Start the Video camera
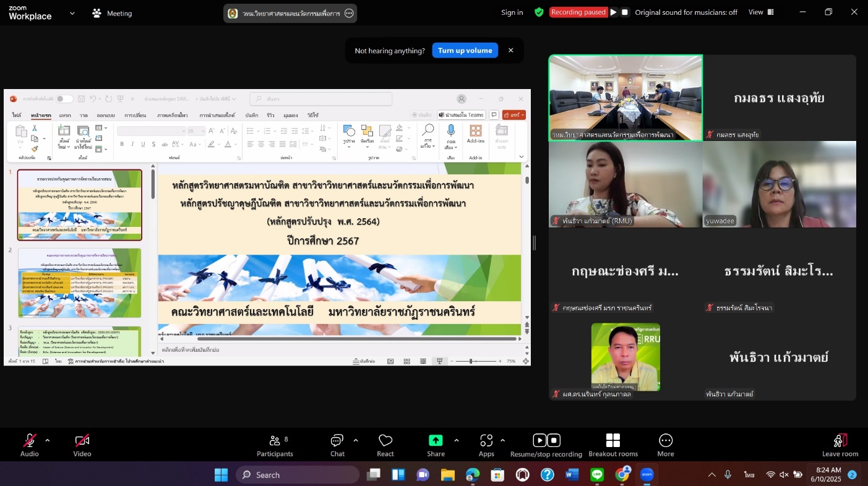 (82, 441)
